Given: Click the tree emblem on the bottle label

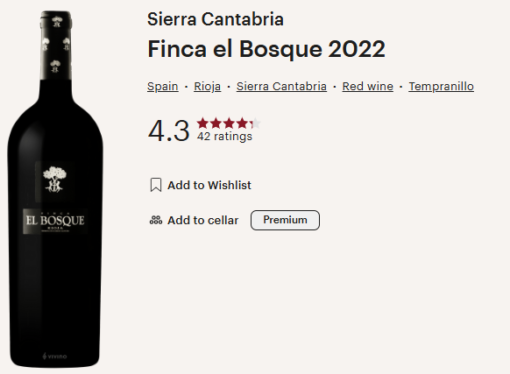Looking at the screenshot, I should 55,179.
